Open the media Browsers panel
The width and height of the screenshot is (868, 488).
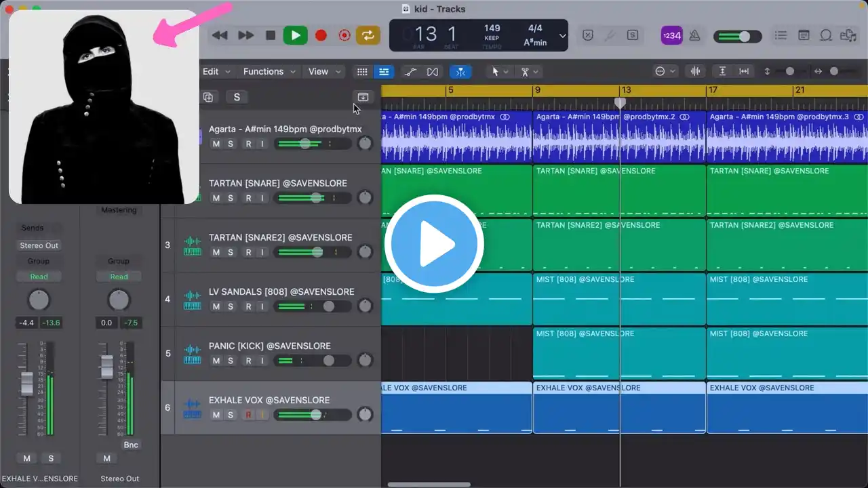pos(848,35)
